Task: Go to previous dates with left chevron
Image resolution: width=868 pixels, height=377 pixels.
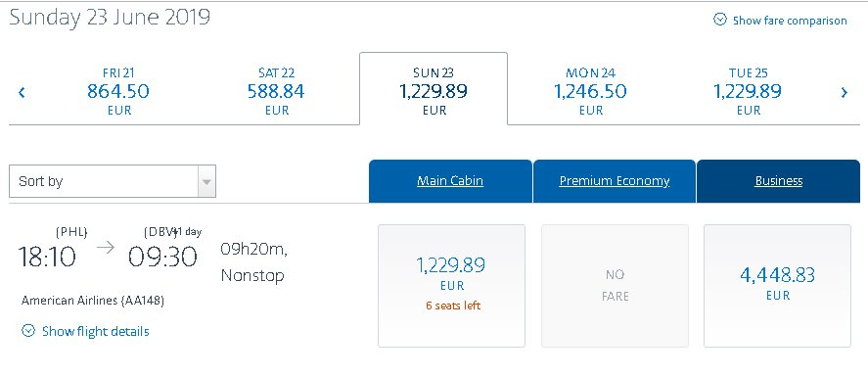Action: pyautogui.click(x=22, y=92)
